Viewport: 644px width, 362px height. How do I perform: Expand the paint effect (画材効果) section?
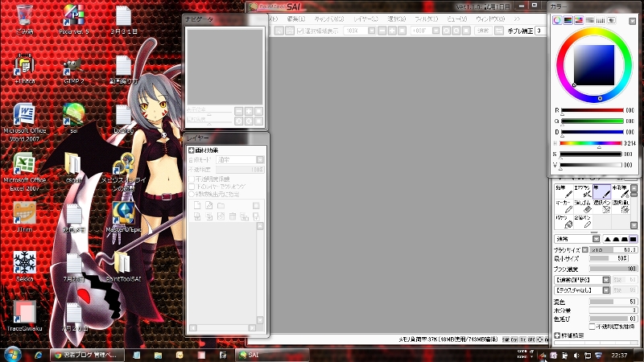(191, 150)
